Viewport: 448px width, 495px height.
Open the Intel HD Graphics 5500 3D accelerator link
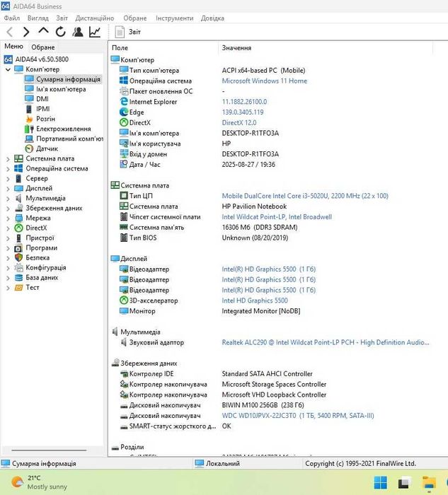tap(255, 301)
